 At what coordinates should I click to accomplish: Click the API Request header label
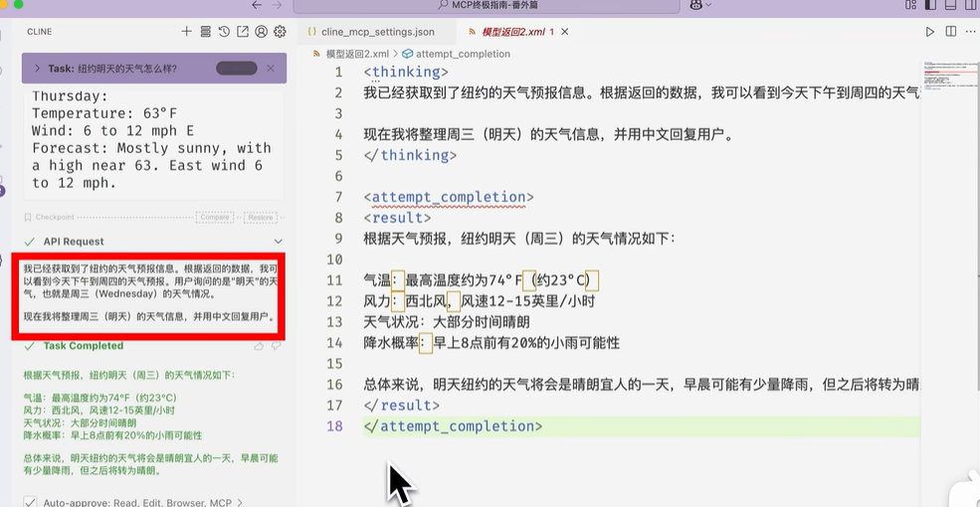(x=74, y=242)
